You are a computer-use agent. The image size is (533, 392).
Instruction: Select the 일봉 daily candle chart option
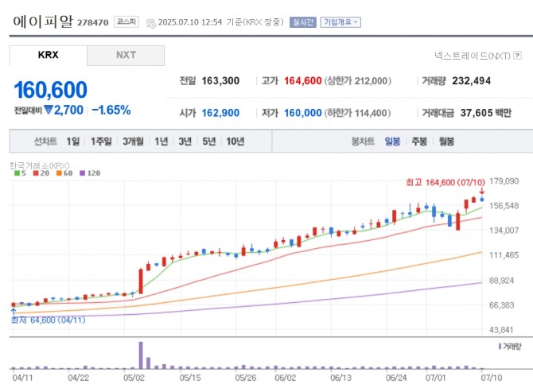[x=393, y=141]
